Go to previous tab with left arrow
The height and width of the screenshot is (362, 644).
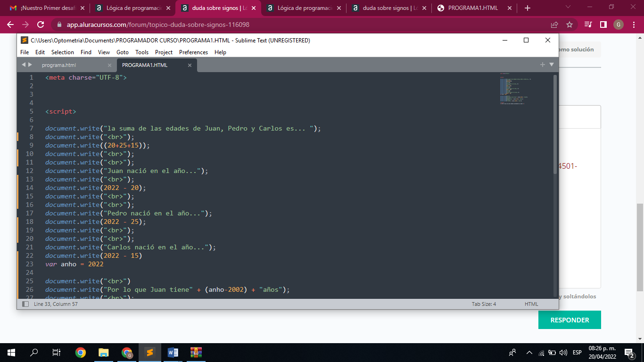click(24, 65)
